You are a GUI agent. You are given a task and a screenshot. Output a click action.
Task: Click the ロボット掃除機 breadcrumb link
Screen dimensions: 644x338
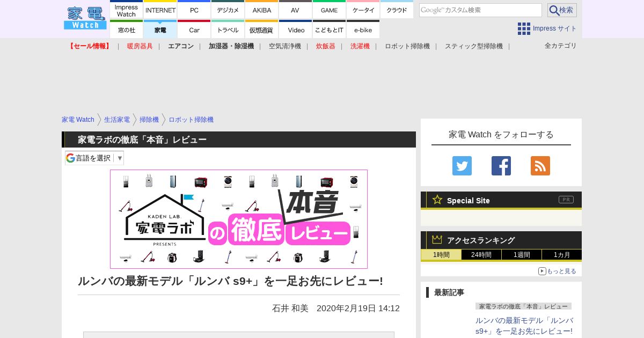pyautogui.click(x=191, y=120)
